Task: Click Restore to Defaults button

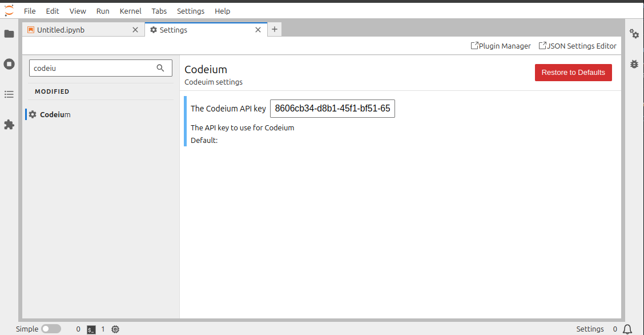Action: (x=573, y=73)
